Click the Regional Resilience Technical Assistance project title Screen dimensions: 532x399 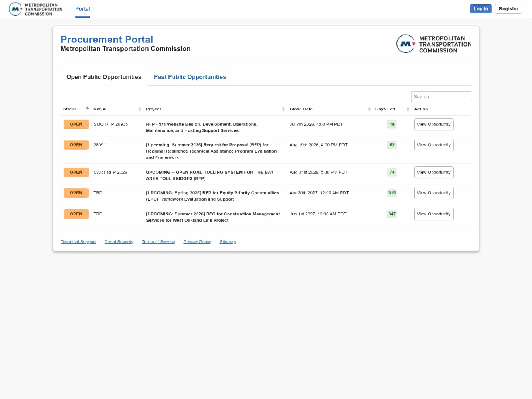click(211, 151)
